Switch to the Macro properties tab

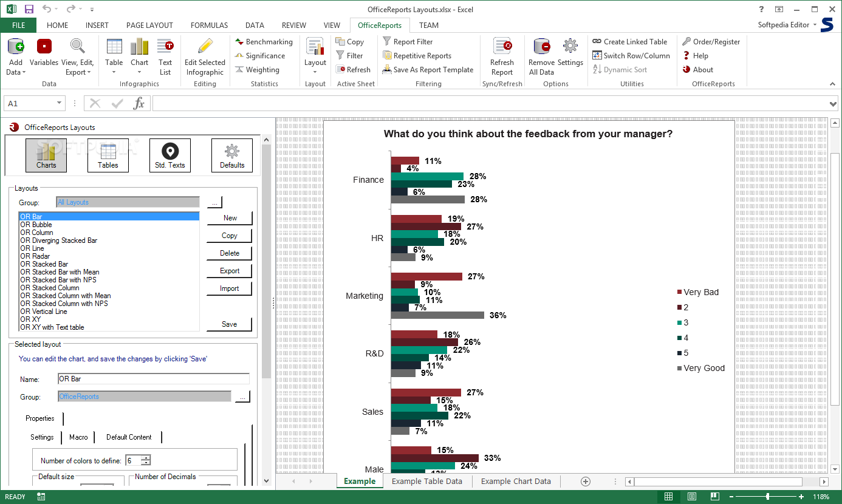point(78,437)
